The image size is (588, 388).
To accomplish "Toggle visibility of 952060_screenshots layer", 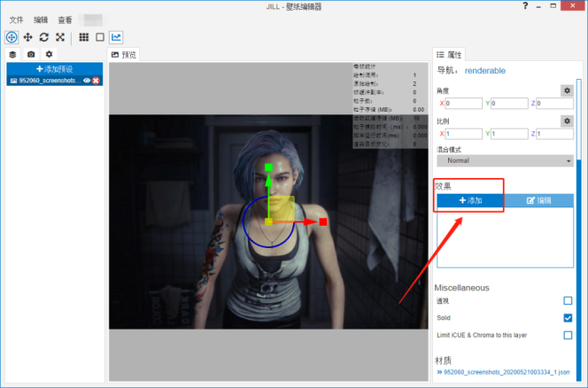I will (87, 81).
